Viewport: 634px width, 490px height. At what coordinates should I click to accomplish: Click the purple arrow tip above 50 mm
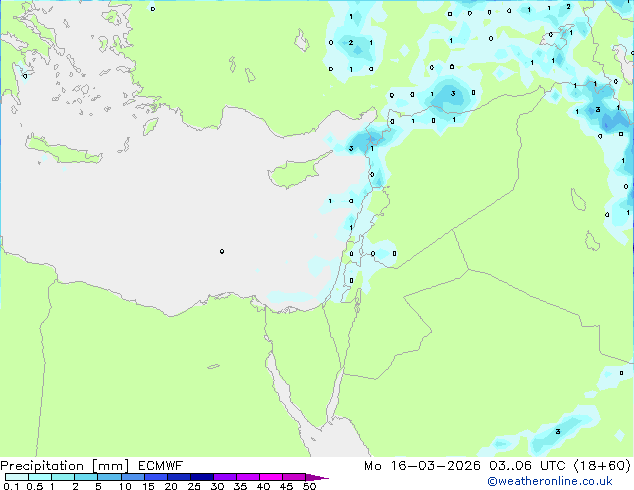click(317, 477)
